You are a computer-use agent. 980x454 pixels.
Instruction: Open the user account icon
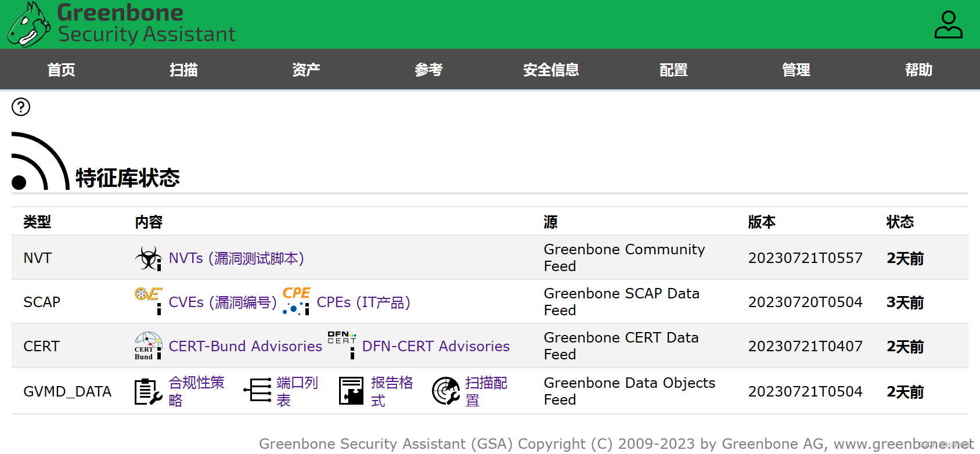948,24
